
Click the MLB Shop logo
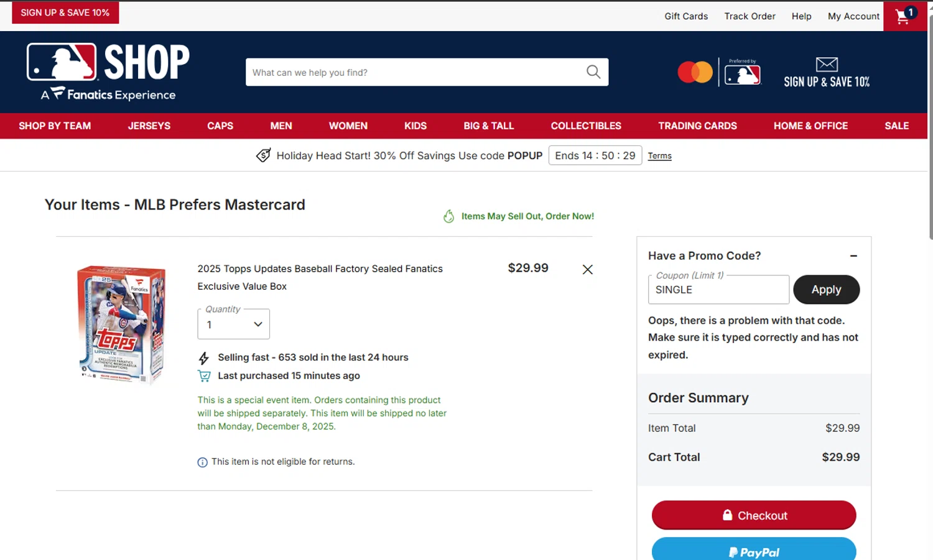point(108,71)
